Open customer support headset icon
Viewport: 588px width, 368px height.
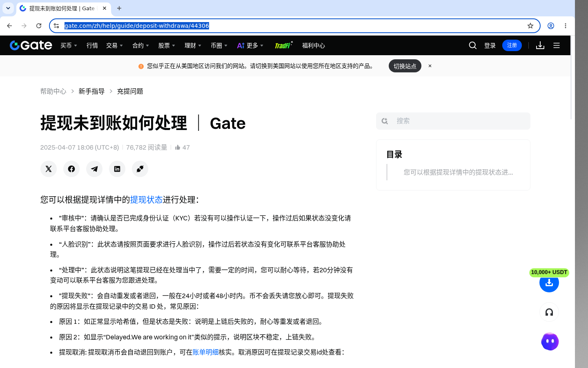click(x=549, y=312)
